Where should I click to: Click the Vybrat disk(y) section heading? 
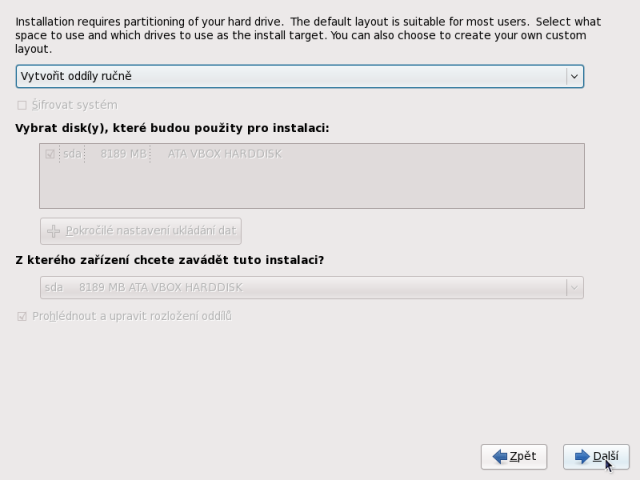coord(172,128)
